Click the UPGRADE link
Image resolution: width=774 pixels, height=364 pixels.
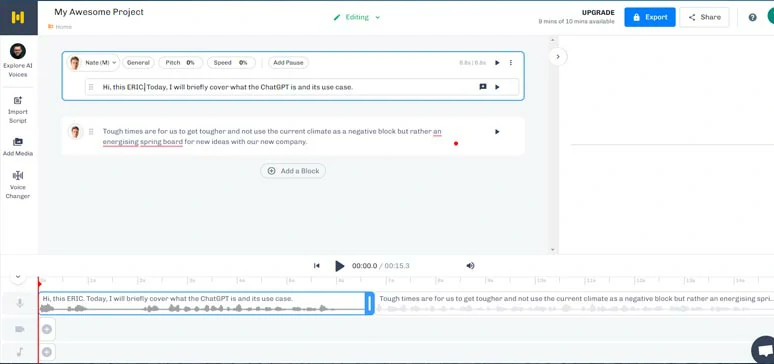pyautogui.click(x=598, y=13)
